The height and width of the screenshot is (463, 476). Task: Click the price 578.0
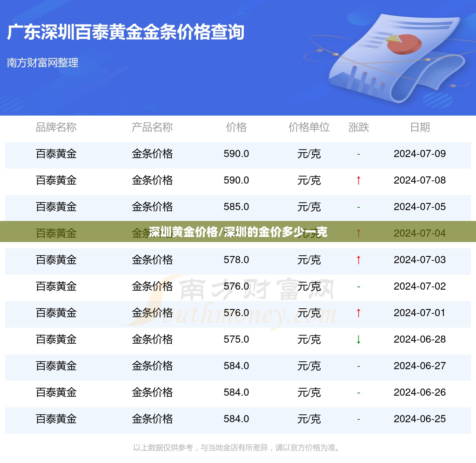236,260
